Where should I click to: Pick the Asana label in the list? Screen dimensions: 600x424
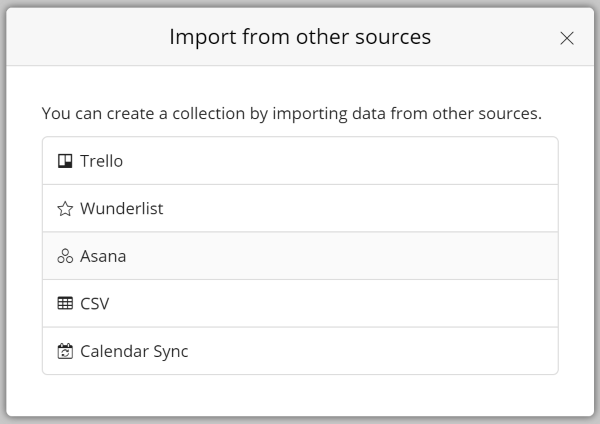coord(103,256)
